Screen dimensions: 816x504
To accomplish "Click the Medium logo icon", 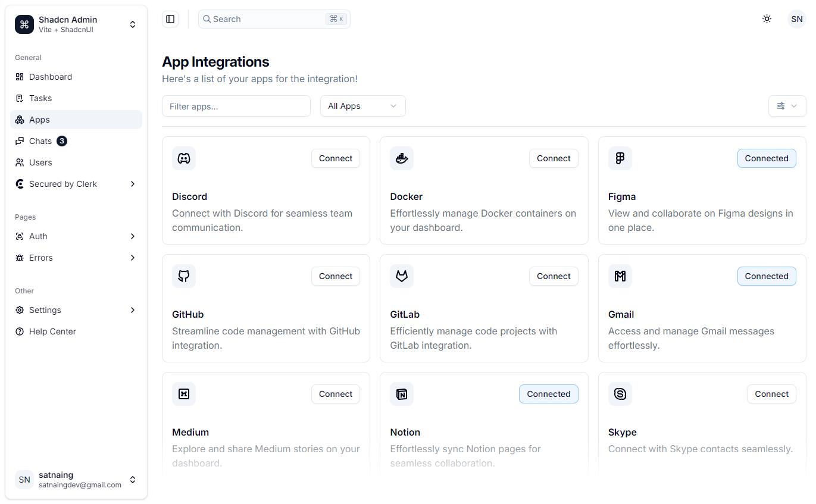I will tap(184, 394).
